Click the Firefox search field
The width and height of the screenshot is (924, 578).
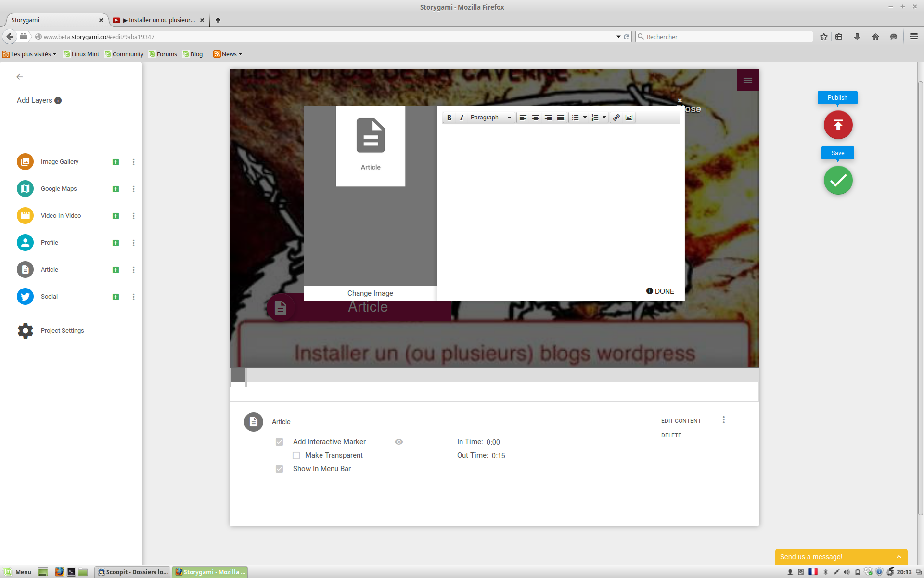724,37
